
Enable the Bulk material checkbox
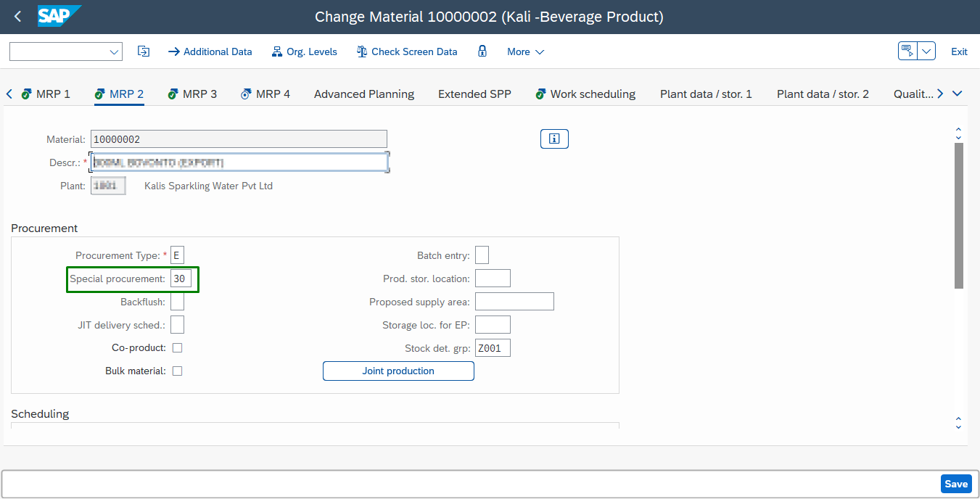[177, 371]
